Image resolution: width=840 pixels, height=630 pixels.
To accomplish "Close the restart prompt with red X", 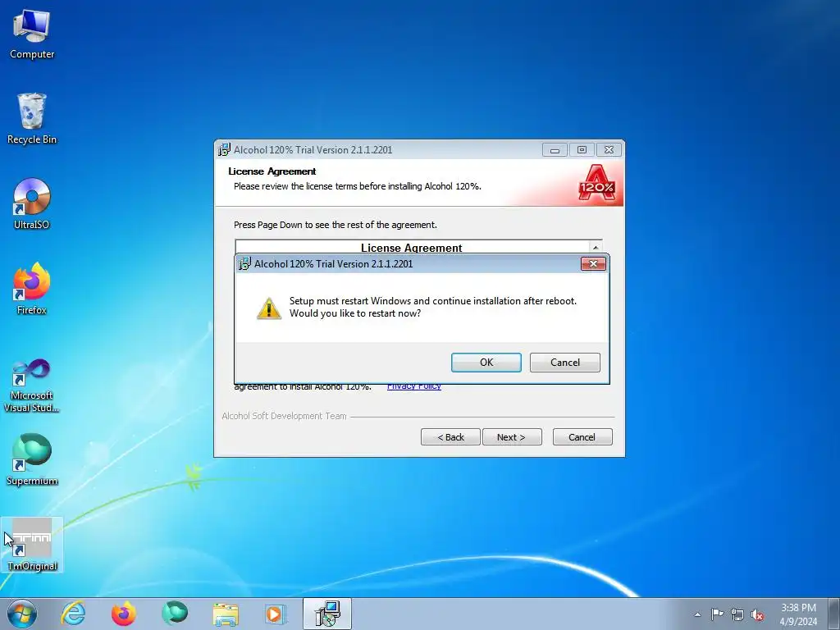I will [594, 263].
